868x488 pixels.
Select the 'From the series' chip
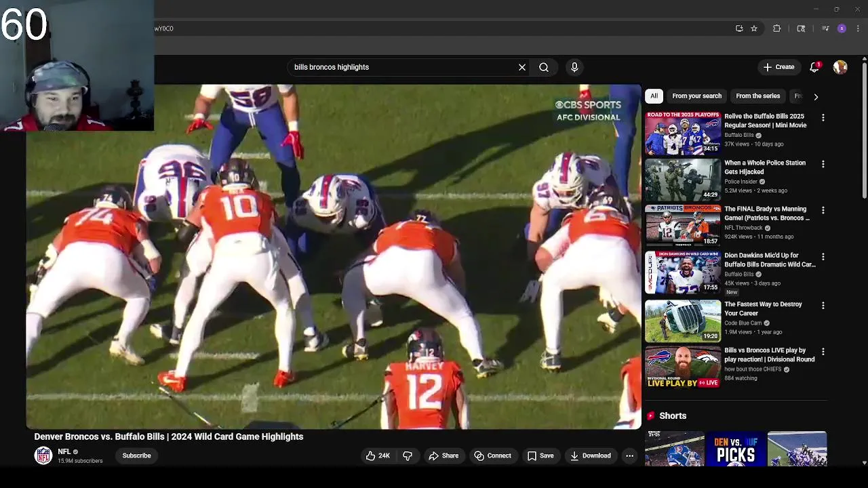pyautogui.click(x=757, y=96)
